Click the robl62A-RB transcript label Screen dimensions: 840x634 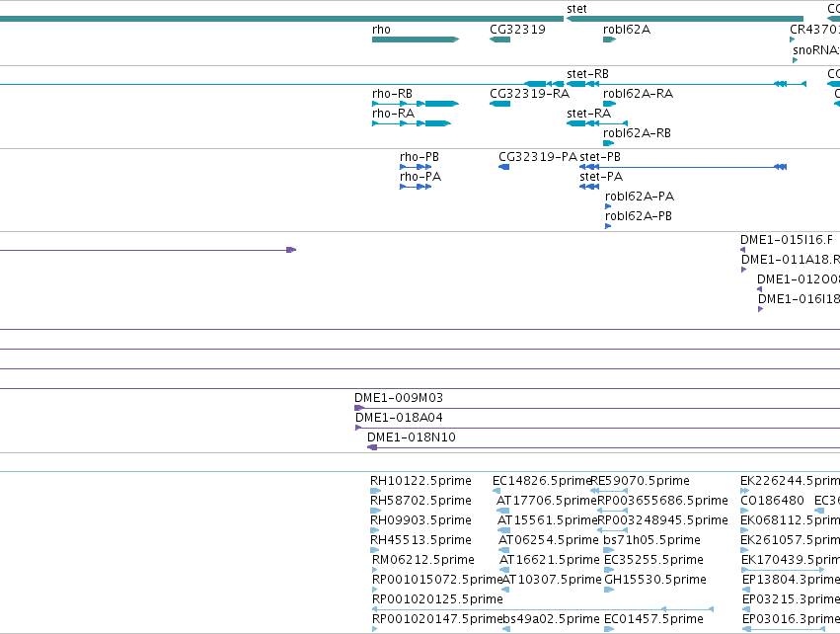[x=637, y=133]
